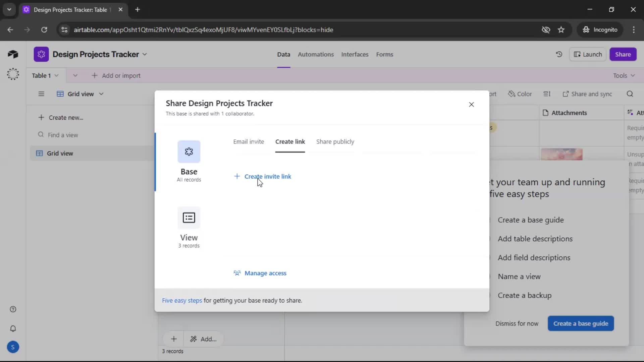The image size is (644, 362).
Task: Click Add or import
Action: 116,76
